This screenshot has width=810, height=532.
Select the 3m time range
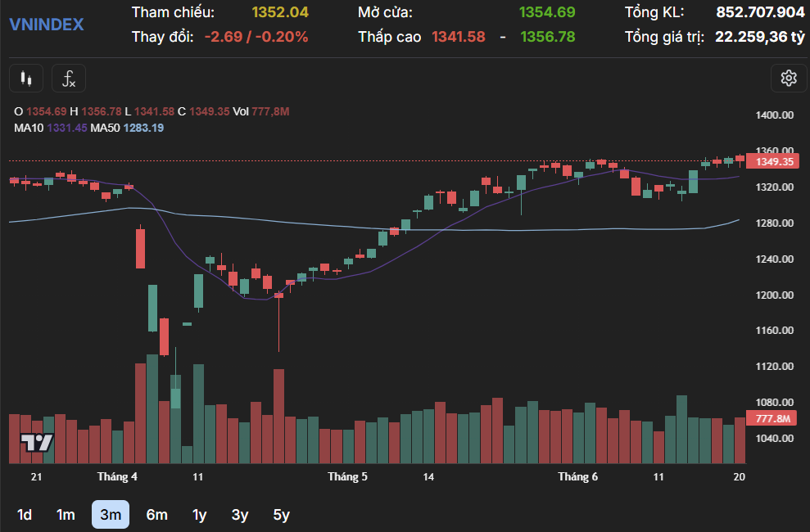[x=111, y=515]
